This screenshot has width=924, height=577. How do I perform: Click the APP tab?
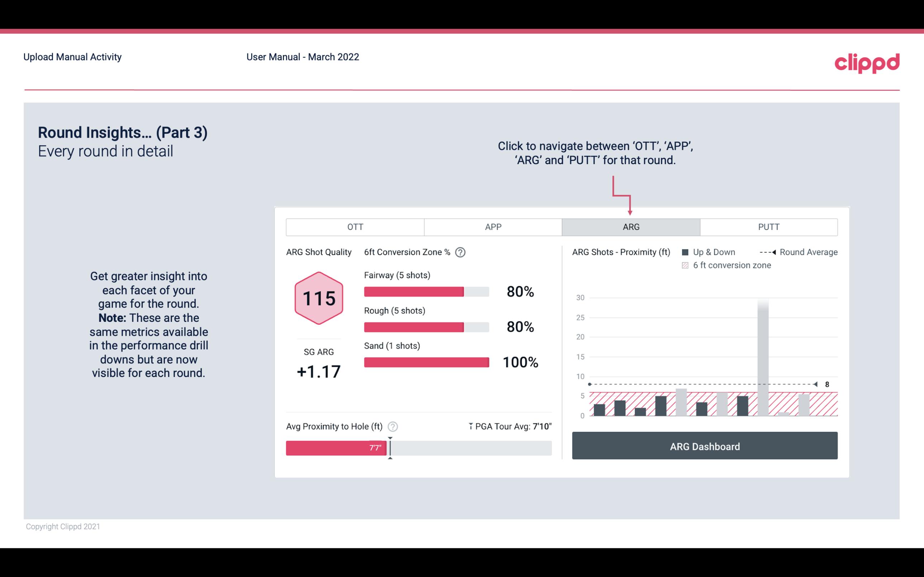tap(493, 226)
